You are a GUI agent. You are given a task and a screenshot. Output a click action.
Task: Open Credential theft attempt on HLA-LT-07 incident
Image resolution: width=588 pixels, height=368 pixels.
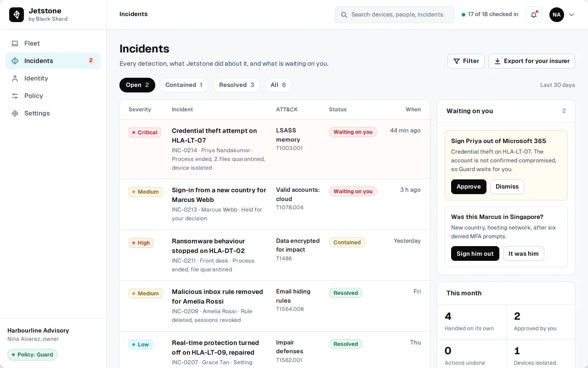275,149
